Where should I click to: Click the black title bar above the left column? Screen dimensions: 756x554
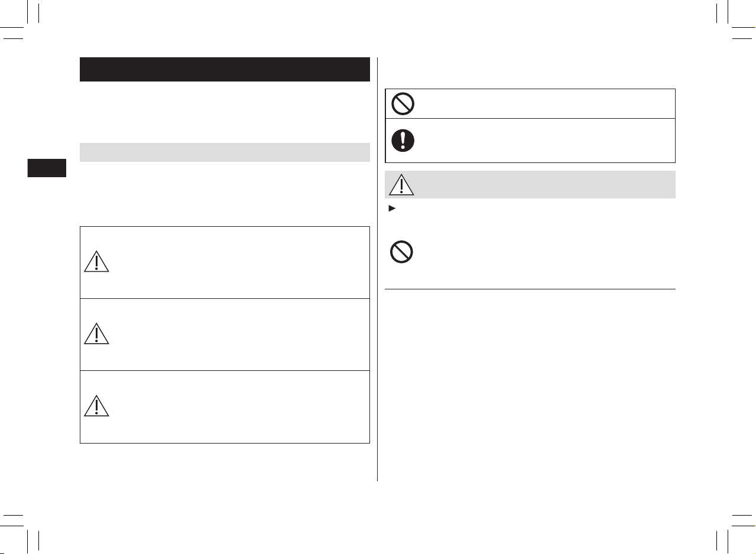point(225,69)
